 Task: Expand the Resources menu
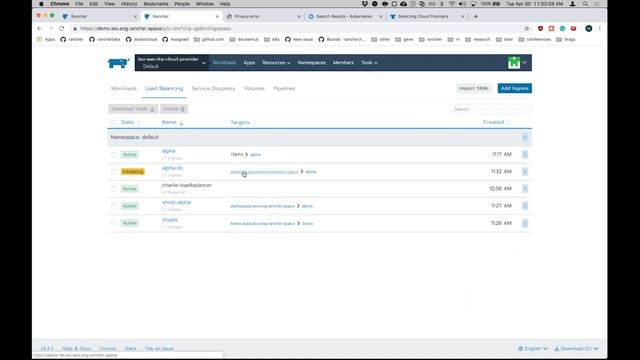click(276, 63)
